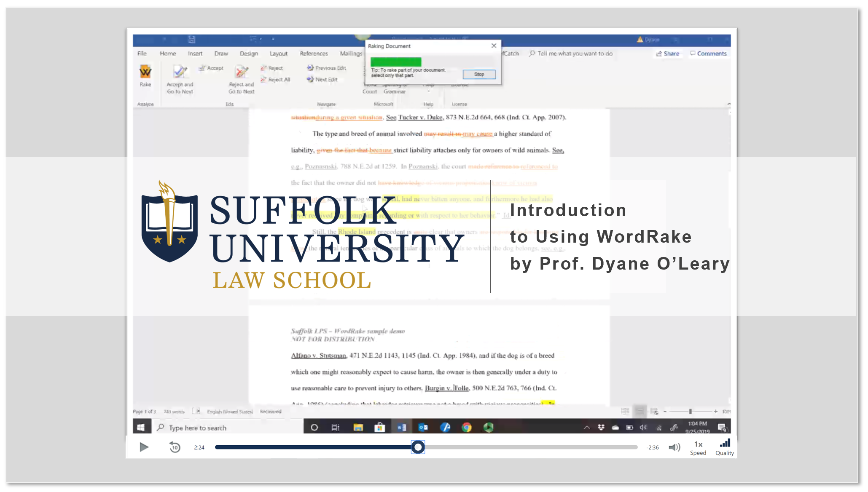
Task: Click the zoom out minus button
Action: coord(665,411)
